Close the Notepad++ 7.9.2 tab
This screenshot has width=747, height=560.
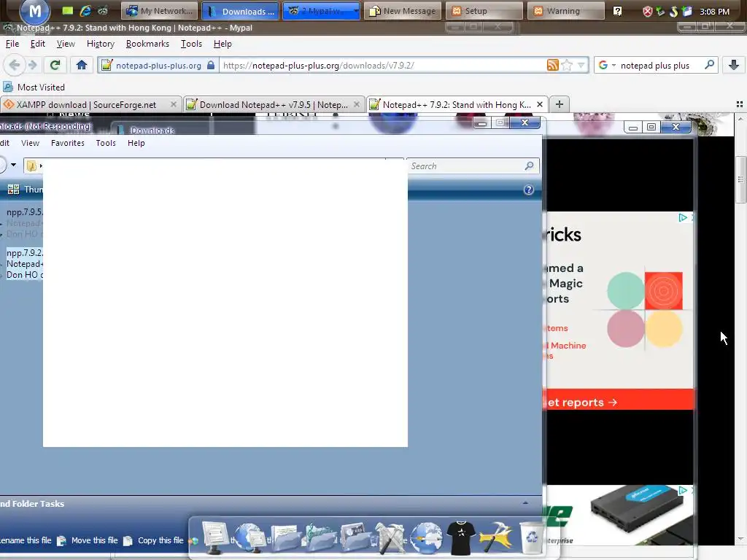point(539,104)
